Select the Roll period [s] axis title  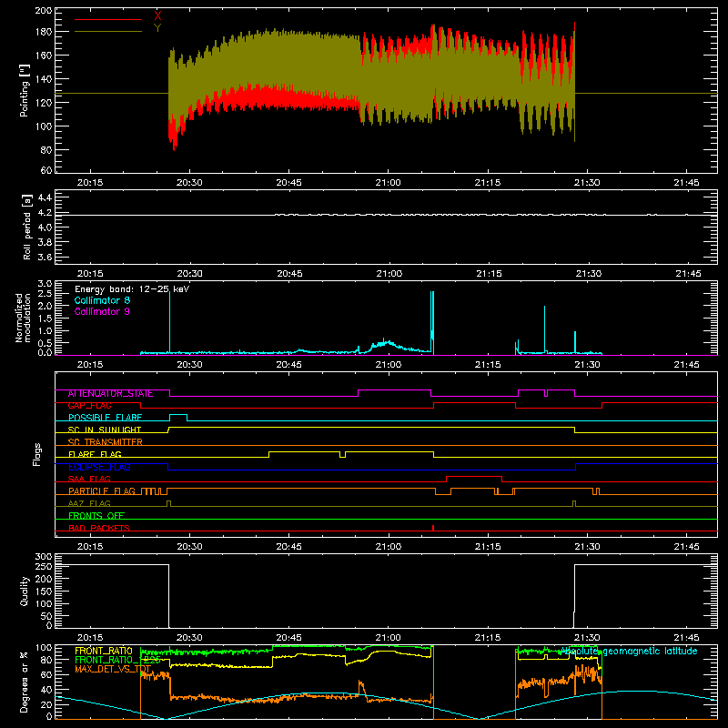coord(26,227)
